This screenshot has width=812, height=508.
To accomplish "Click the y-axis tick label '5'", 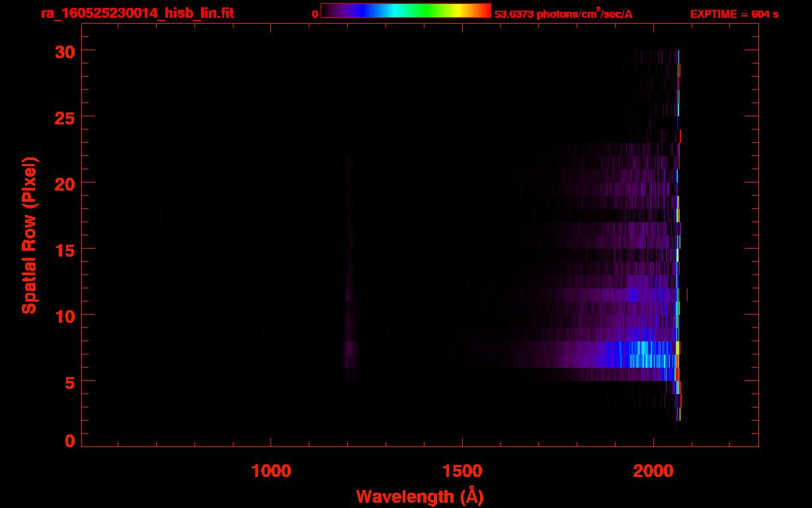I will coord(71,382).
